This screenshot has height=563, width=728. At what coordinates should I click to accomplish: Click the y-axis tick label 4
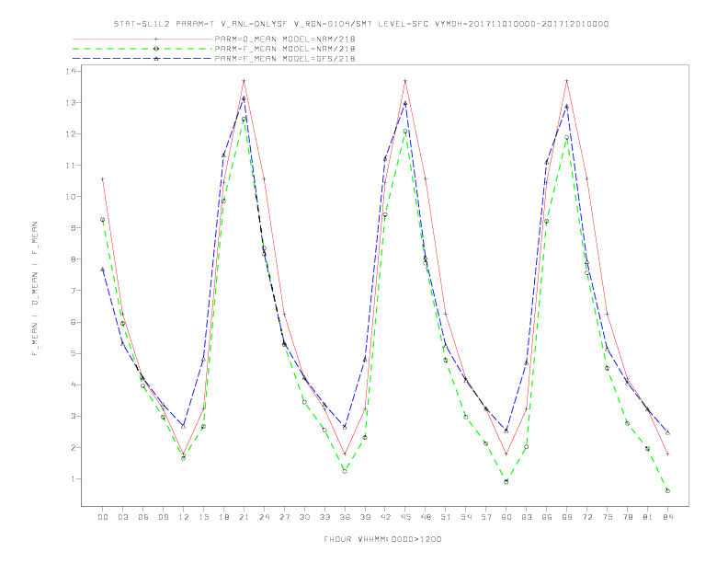coord(74,385)
